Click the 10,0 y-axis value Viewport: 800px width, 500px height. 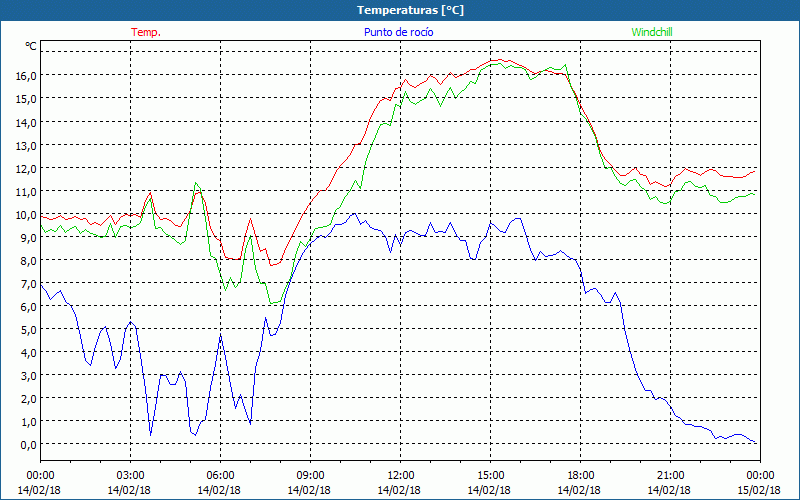pyautogui.click(x=28, y=214)
